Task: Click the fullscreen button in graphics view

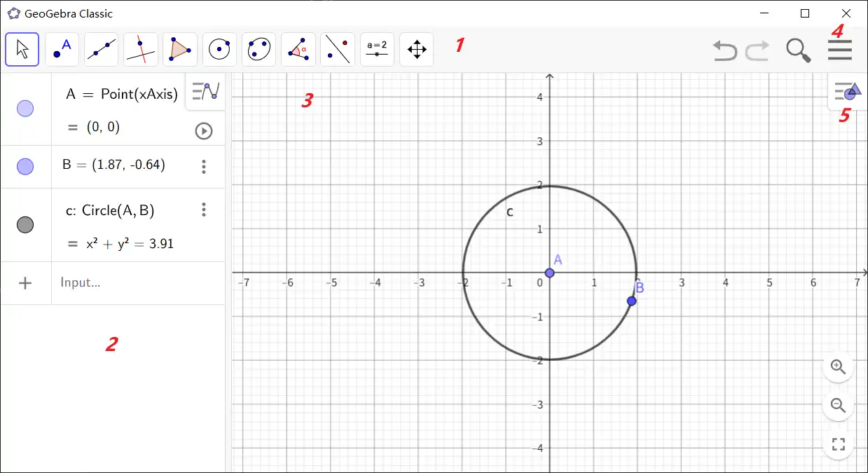Action: 838,443
